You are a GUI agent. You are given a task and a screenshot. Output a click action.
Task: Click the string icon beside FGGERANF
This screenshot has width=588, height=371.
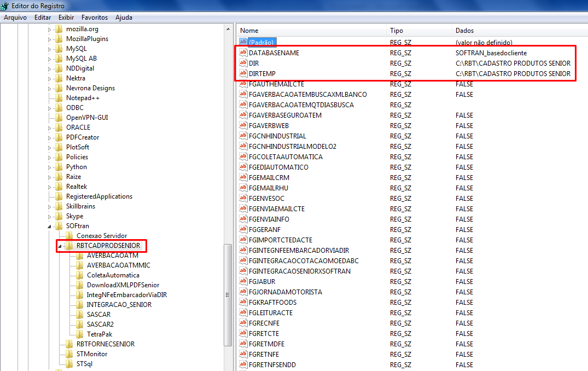pos(243,230)
